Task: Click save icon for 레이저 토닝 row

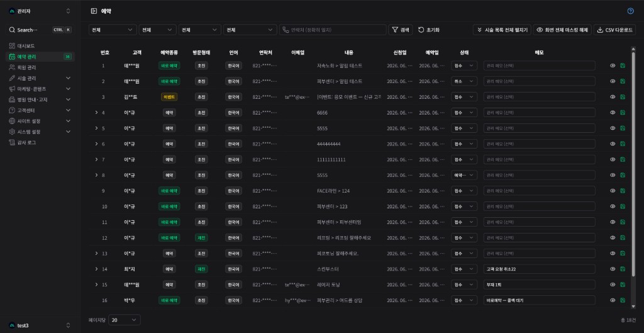Action: tap(623, 285)
